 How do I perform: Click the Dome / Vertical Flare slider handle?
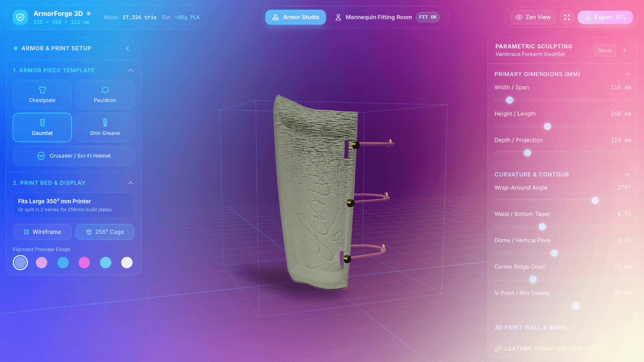click(554, 253)
